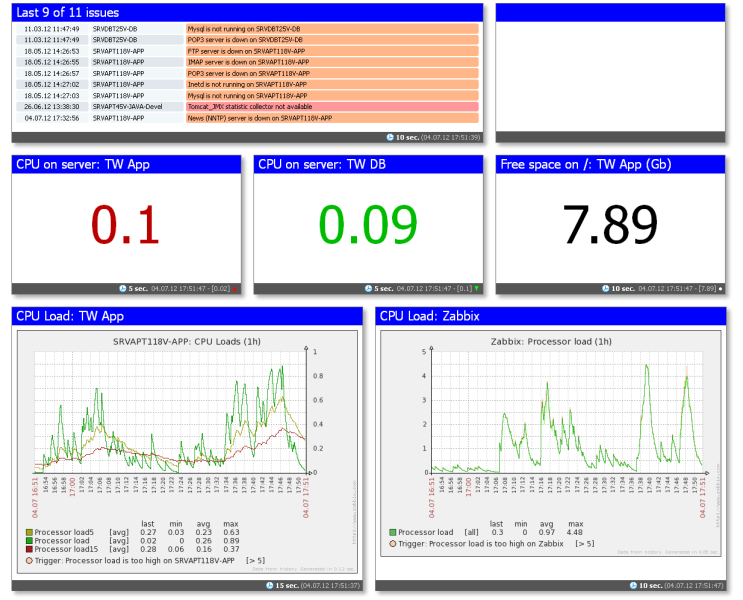The height and width of the screenshot is (600, 743).
Task: Click the red up-arrow trend icon on TW App CPU
Action: (x=234, y=289)
